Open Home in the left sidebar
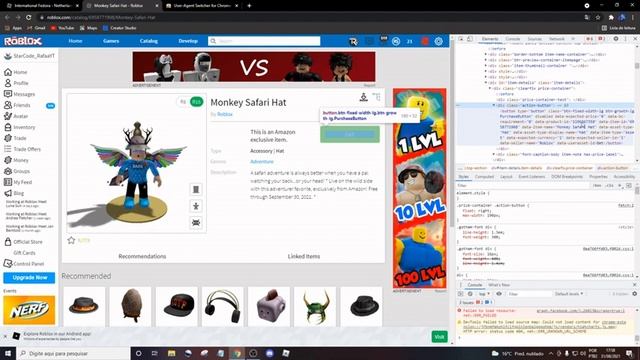 point(16,72)
